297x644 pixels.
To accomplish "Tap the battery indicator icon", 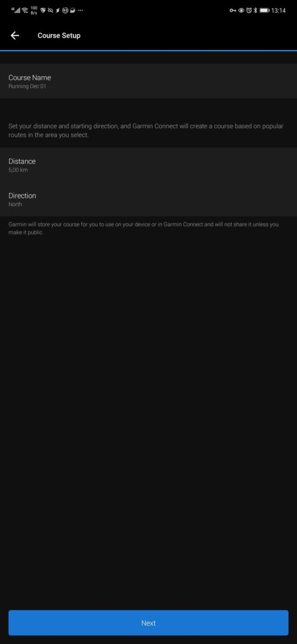I will [265, 10].
